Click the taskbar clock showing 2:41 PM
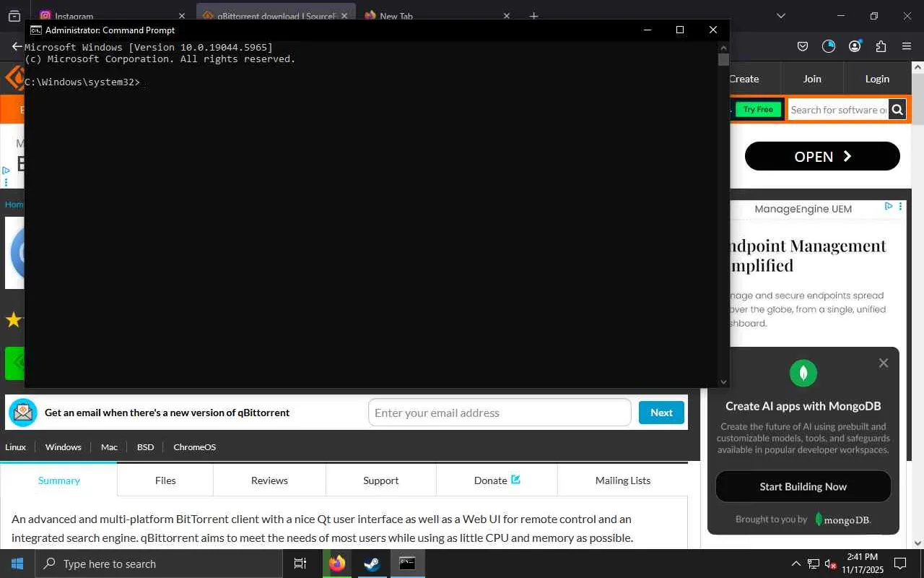The image size is (924, 578). pos(863,564)
